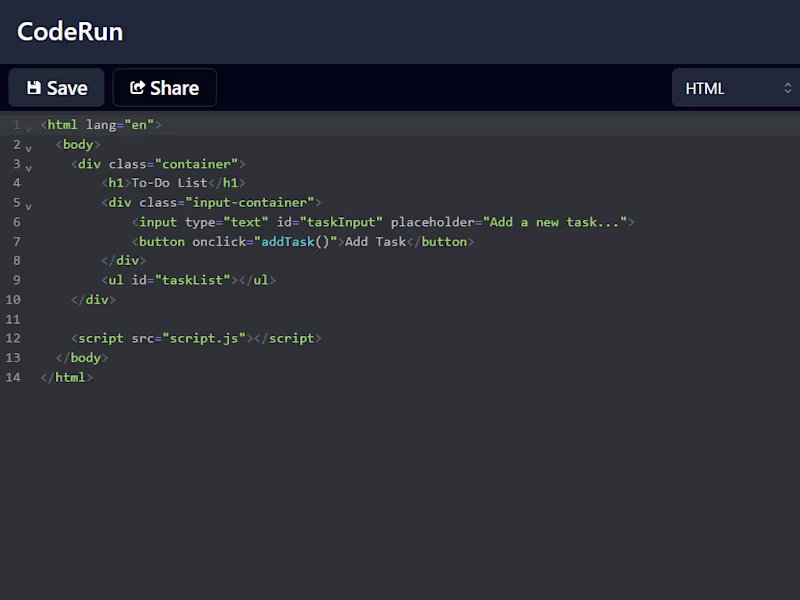The width and height of the screenshot is (800, 600).
Task: Place cursor in the addTask() function call
Action: click(292, 242)
